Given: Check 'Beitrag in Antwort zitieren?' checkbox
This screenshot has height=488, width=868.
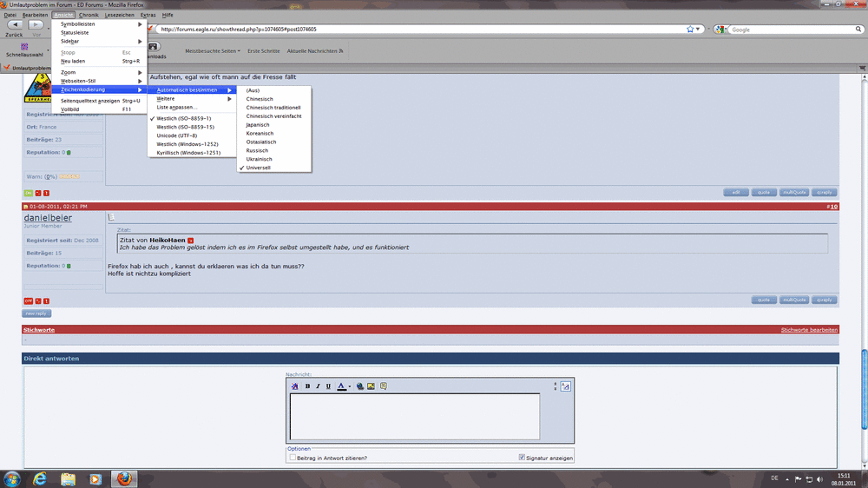Looking at the screenshot, I should point(293,458).
